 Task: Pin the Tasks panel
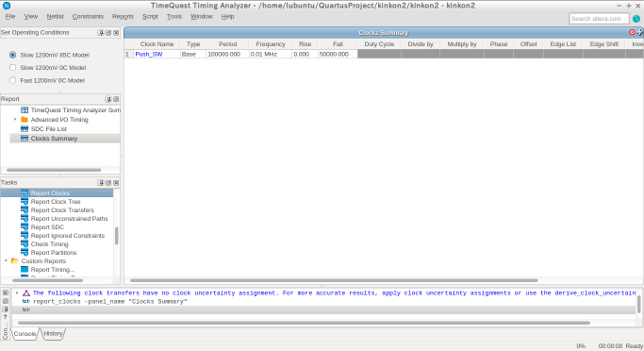point(101,182)
